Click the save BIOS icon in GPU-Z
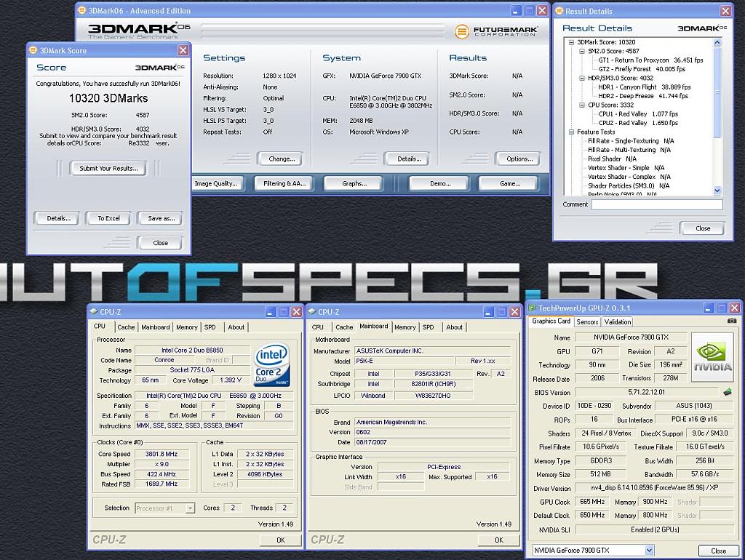The height and width of the screenshot is (560, 745). (x=728, y=392)
